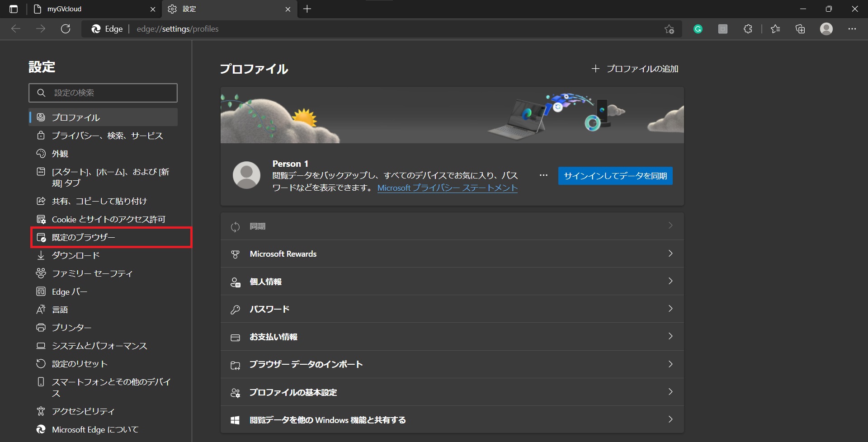Image resolution: width=868 pixels, height=442 pixels.
Task: Add page to favorites star icon
Action: point(669,29)
